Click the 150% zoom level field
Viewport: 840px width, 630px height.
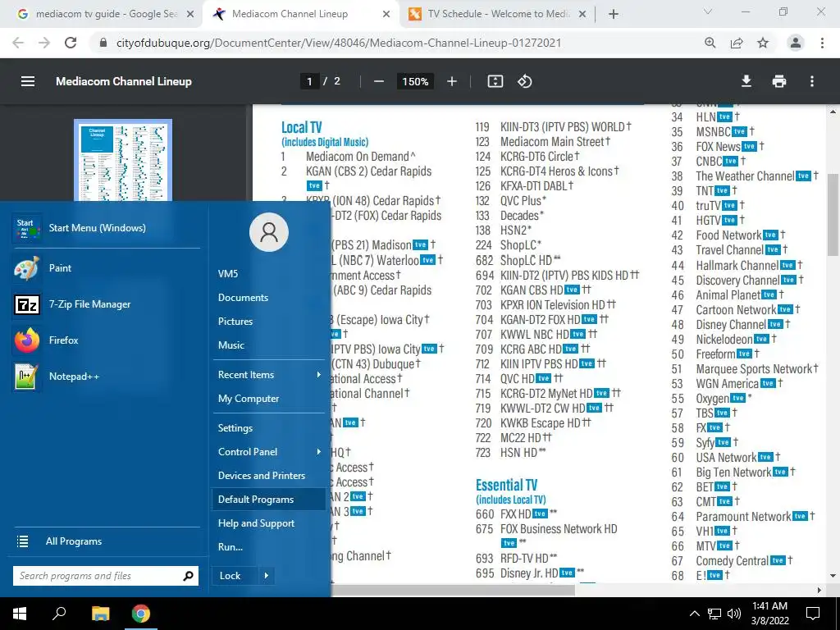[x=415, y=81]
